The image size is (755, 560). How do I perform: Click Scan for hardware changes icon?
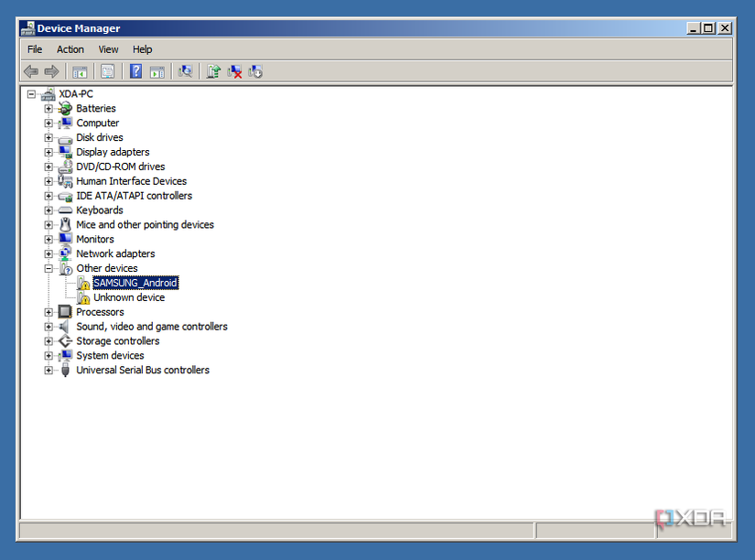tap(185, 71)
